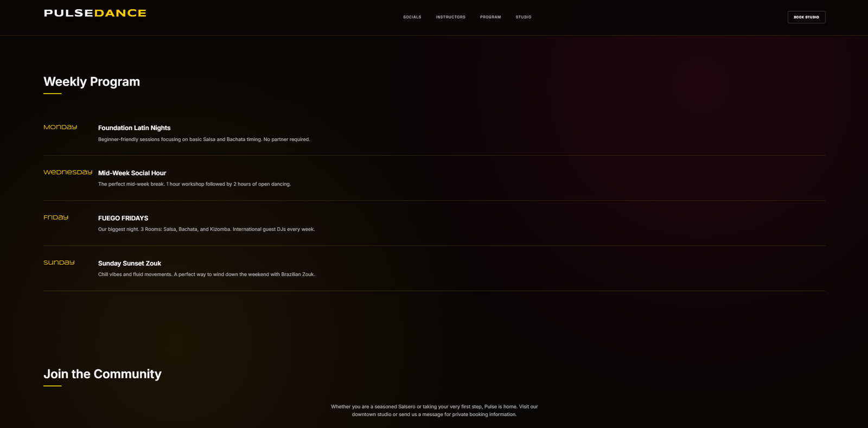The image size is (868, 428).
Task: Click the Foundation Latin Nights title
Action: 134,128
